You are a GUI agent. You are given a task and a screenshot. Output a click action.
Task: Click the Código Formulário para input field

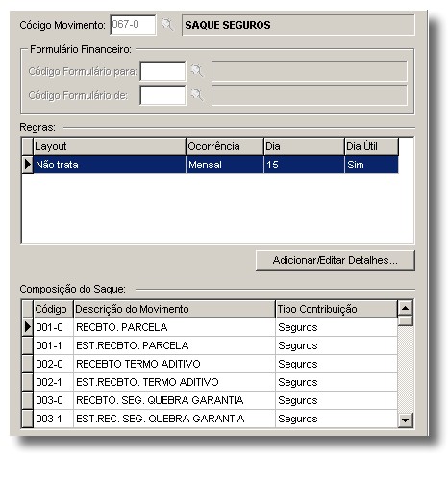coord(162,71)
